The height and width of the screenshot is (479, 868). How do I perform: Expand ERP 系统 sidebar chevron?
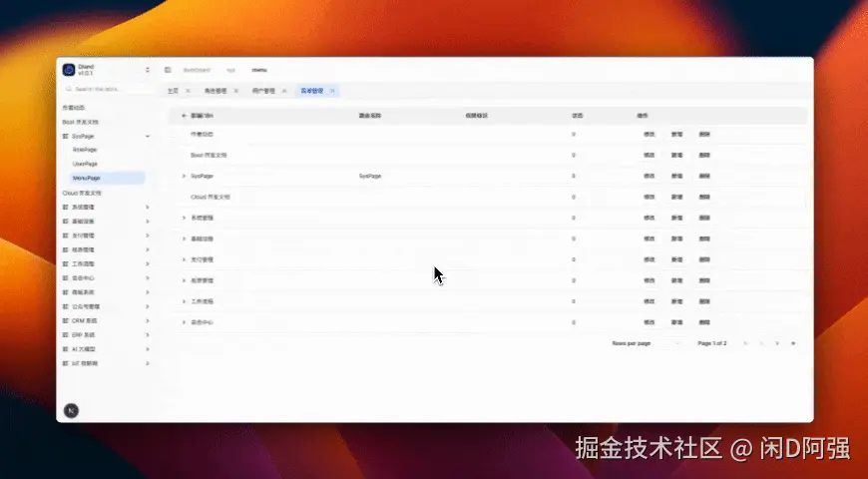(x=148, y=335)
